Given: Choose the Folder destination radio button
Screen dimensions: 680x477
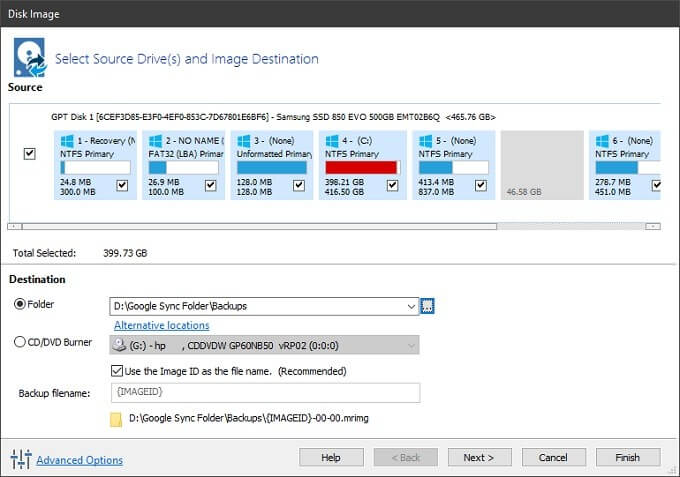Looking at the screenshot, I should 19,304.
